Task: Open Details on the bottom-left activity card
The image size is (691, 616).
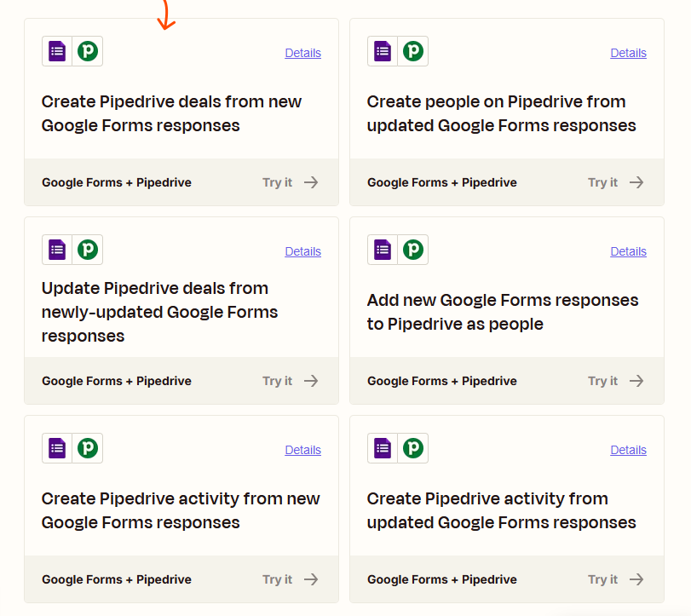Action: pos(302,450)
